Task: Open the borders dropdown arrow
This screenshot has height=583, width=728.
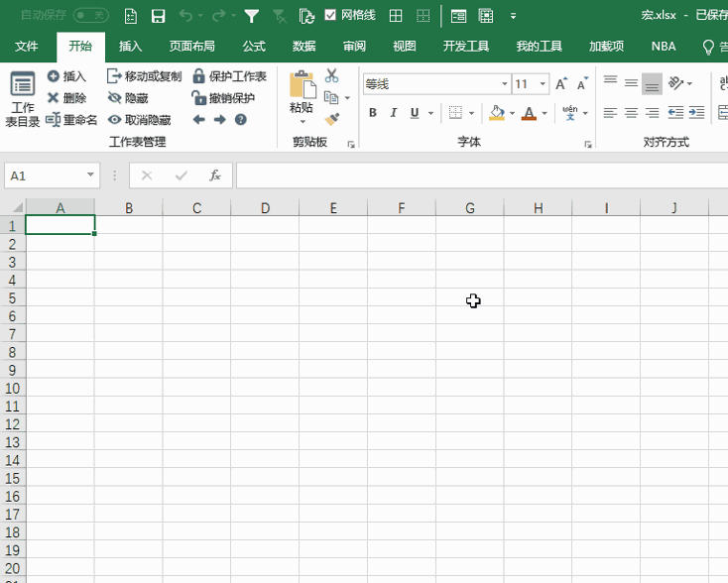Action: [x=471, y=113]
